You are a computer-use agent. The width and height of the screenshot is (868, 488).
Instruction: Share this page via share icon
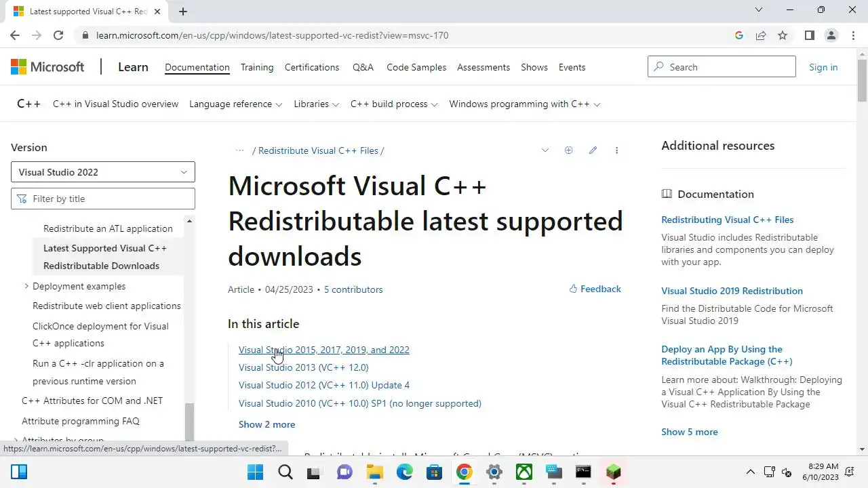[x=761, y=35]
